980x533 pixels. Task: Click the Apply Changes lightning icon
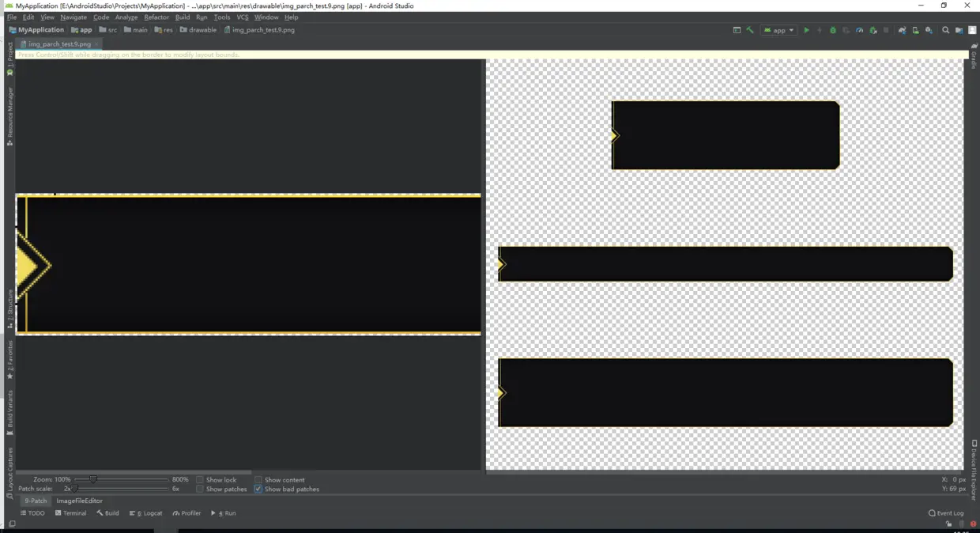820,30
